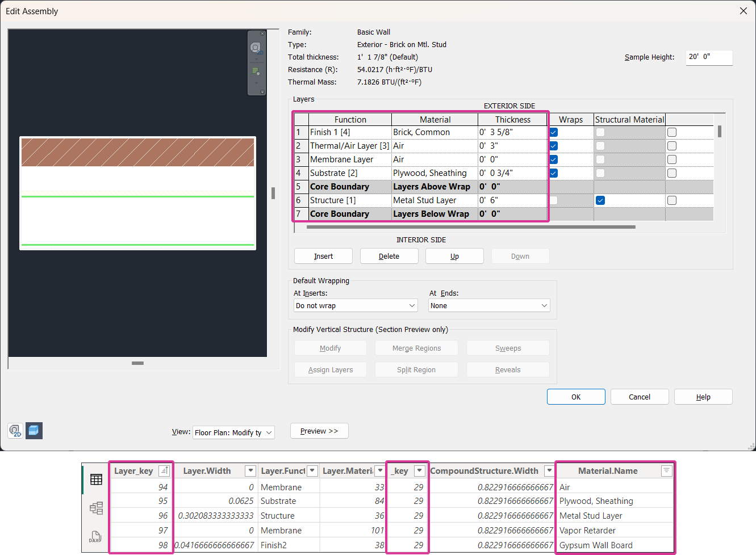756x555 pixels.
Task: Close the preview navigation bar with its small x
Action: (262, 34)
